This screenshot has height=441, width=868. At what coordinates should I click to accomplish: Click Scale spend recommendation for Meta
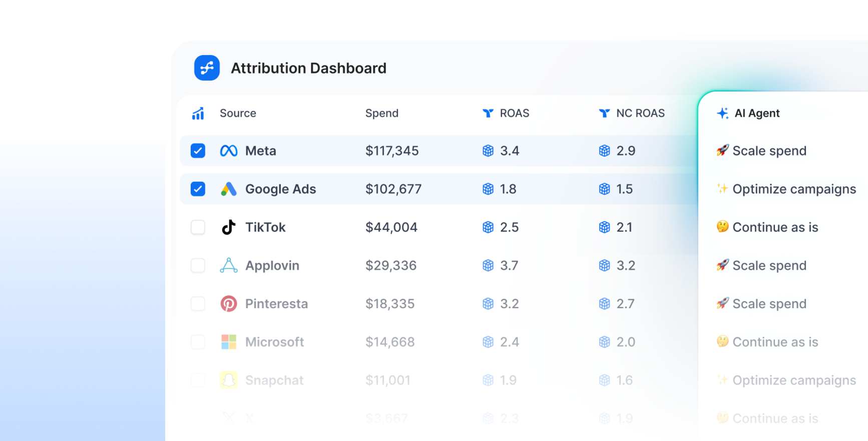761,151
